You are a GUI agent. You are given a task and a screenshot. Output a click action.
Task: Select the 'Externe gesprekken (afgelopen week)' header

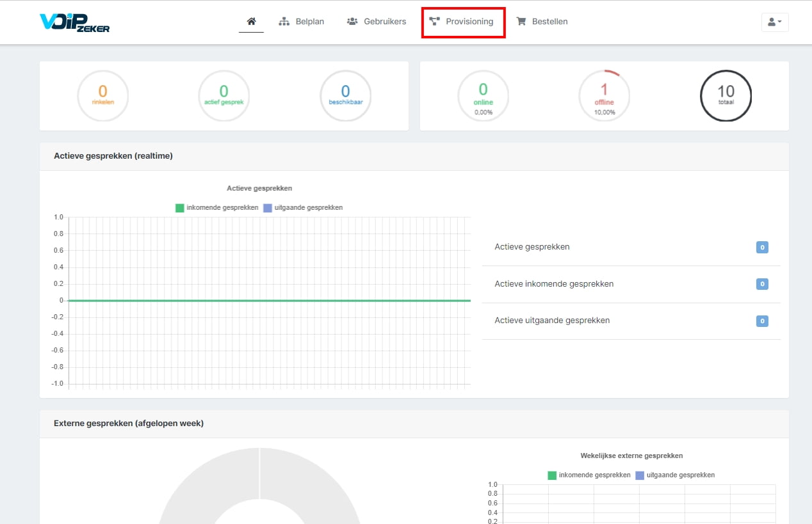(414, 424)
